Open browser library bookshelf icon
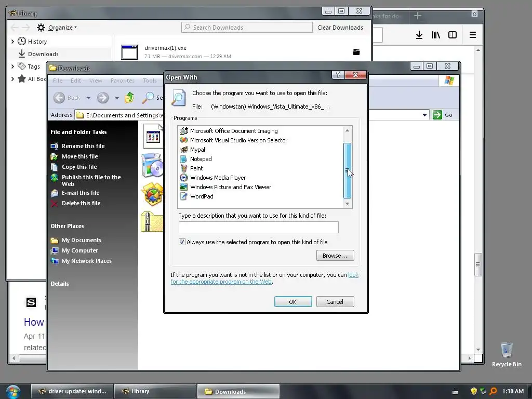The width and height of the screenshot is (532, 399). click(436, 35)
